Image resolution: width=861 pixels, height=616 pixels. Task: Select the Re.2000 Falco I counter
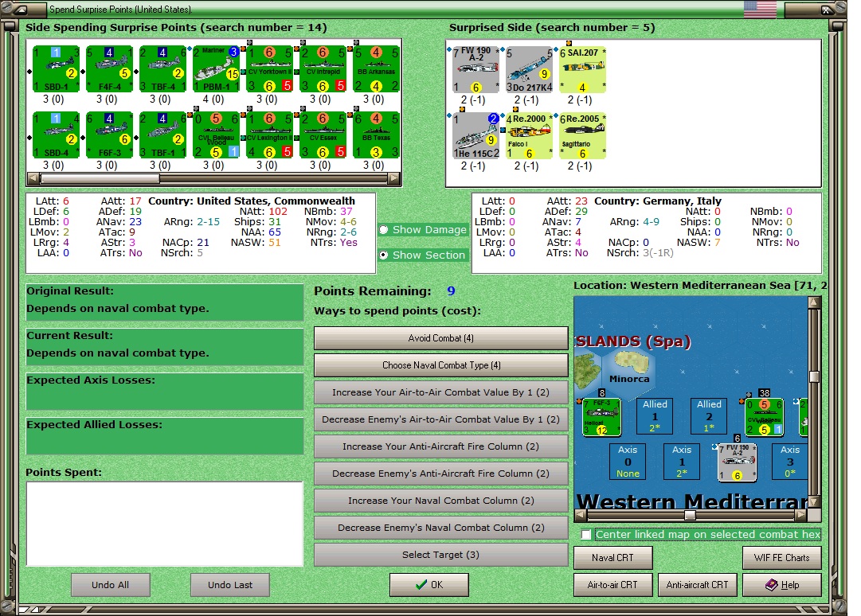529,135
